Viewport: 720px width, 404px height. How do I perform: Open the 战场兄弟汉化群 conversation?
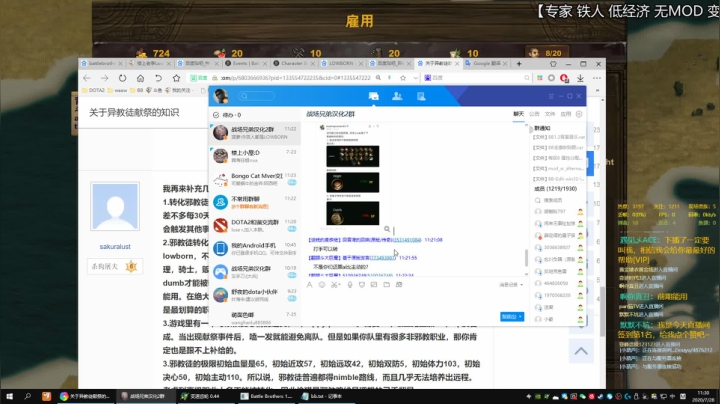pos(255,272)
